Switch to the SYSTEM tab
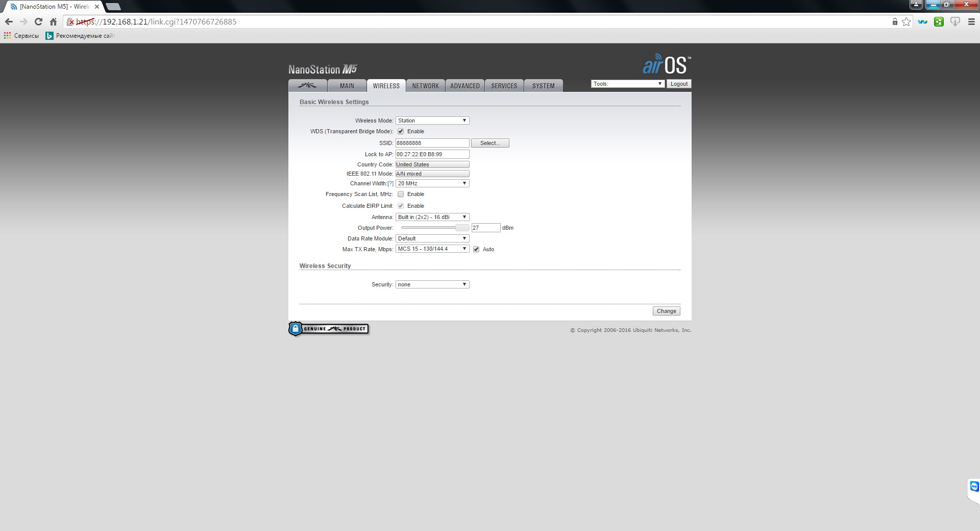The image size is (980, 531). (x=544, y=86)
